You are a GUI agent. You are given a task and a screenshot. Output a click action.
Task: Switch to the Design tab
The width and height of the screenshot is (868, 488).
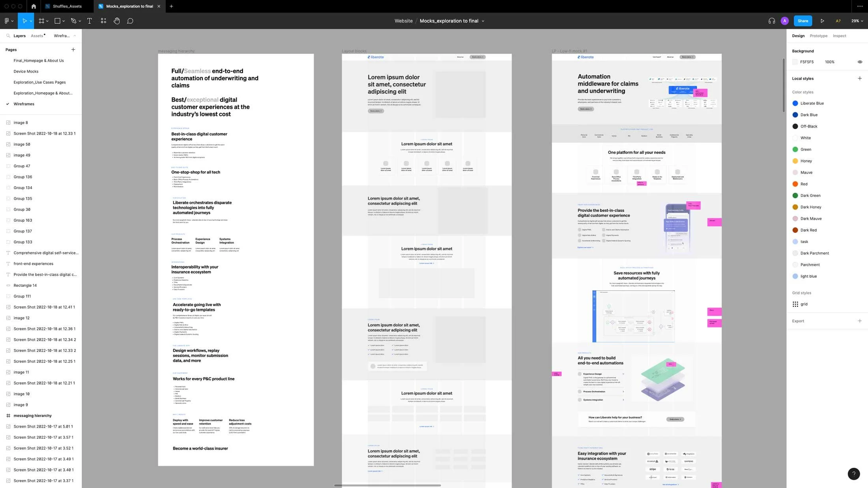(798, 36)
